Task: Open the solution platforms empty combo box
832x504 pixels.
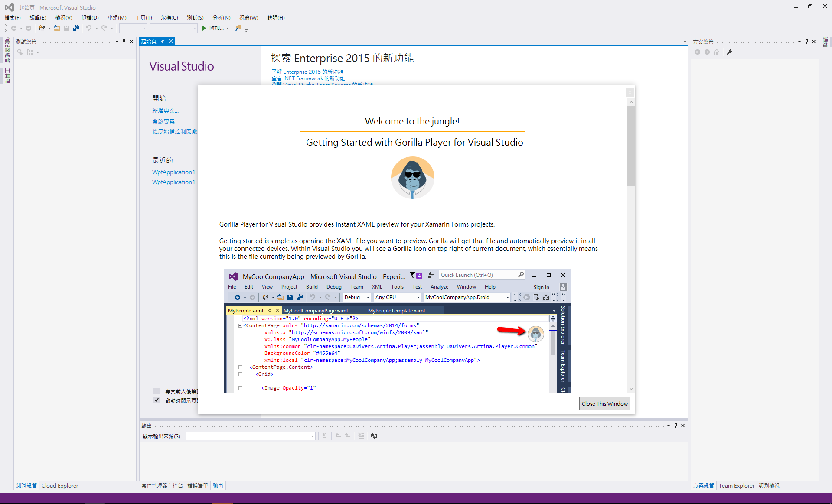Action: (174, 28)
